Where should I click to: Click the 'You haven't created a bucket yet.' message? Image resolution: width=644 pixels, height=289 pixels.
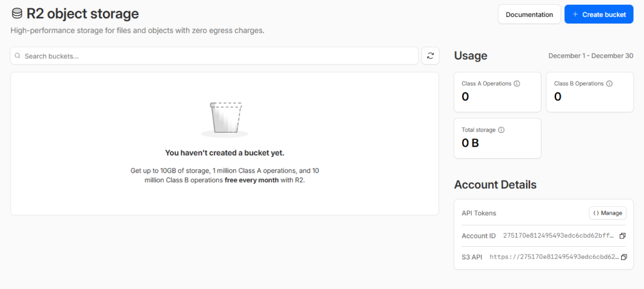click(225, 153)
